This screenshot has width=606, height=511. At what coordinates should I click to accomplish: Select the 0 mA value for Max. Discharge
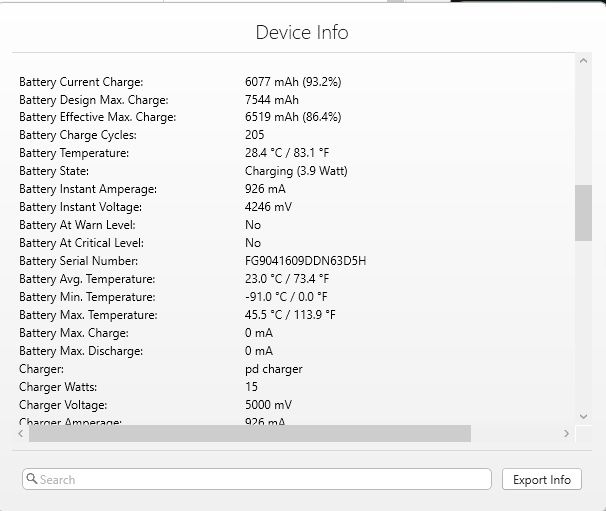259,351
